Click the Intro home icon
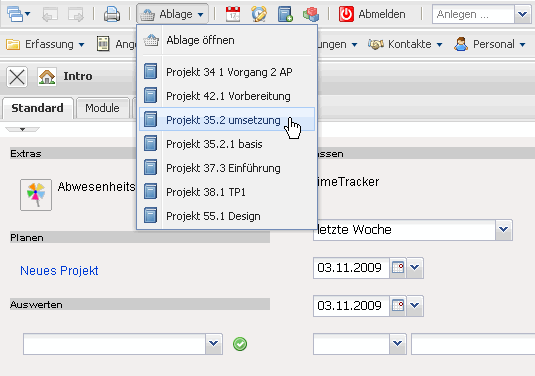 pos(47,76)
